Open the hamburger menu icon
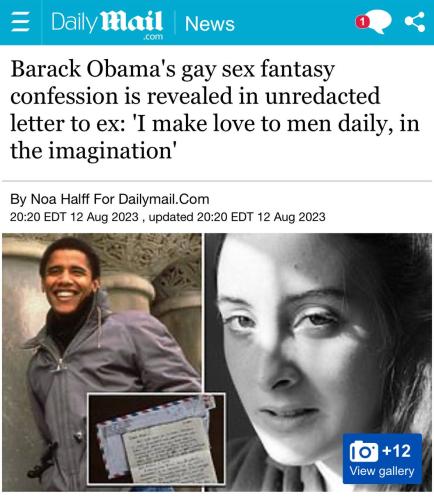The height and width of the screenshot is (500, 434). click(20, 22)
